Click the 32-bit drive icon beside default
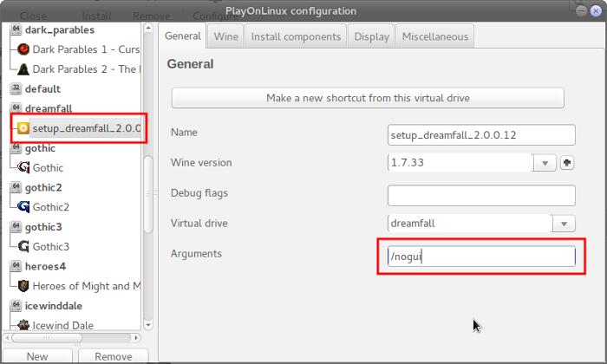Image resolution: width=607 pixels, height=364 pixels. (16, 88)
